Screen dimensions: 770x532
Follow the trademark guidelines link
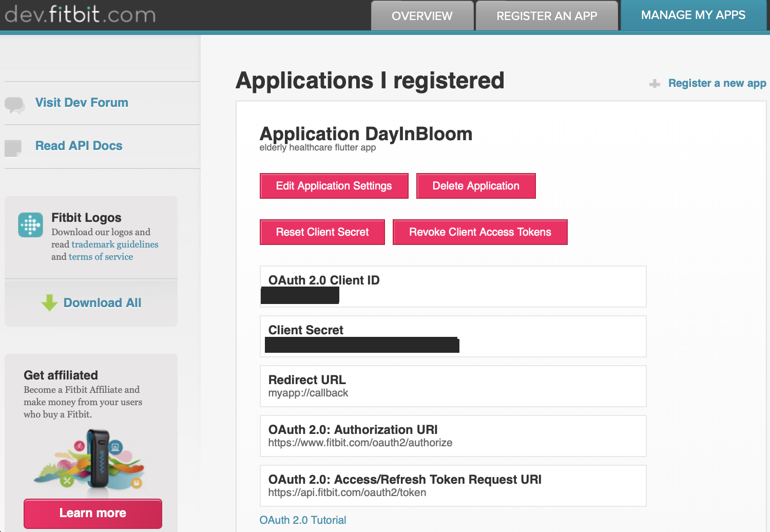tap(115, 244)
